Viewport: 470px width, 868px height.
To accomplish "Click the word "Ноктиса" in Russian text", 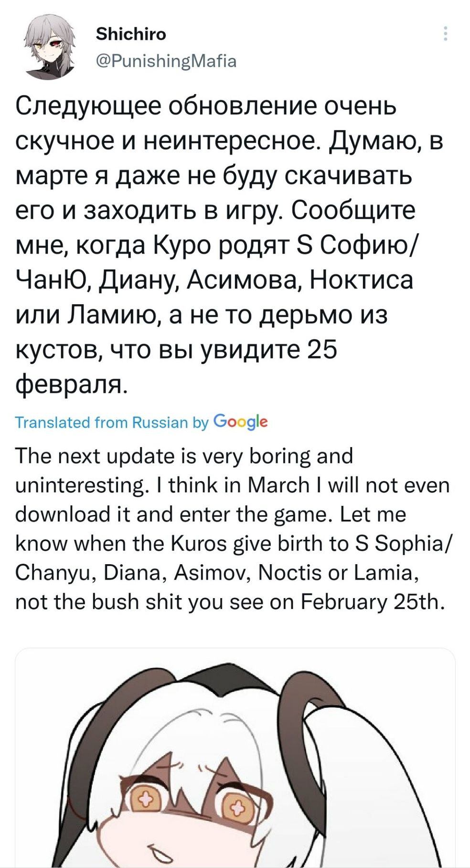I will click(x=362, y=279).
